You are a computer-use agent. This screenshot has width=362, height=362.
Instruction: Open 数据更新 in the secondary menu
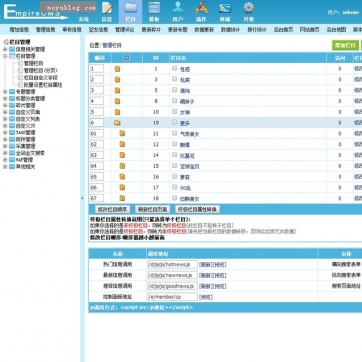(x=204, y=29)
